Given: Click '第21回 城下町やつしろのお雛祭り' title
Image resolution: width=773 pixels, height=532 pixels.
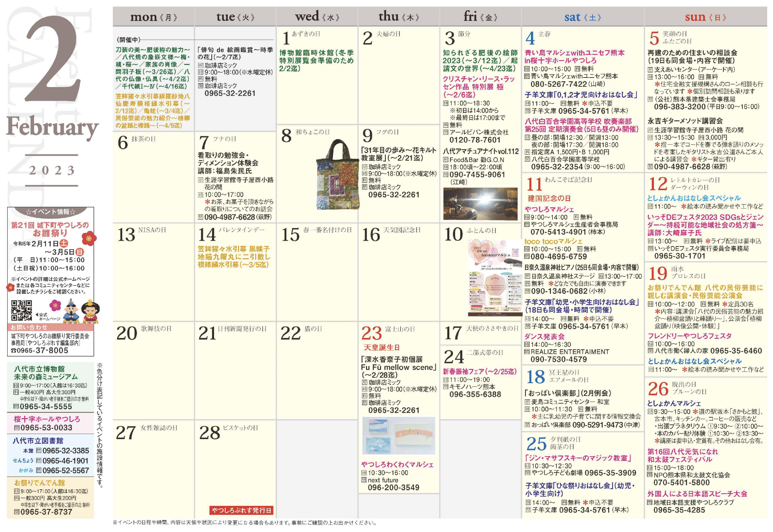Looking at the screenshot, I should tap(50, 229).
